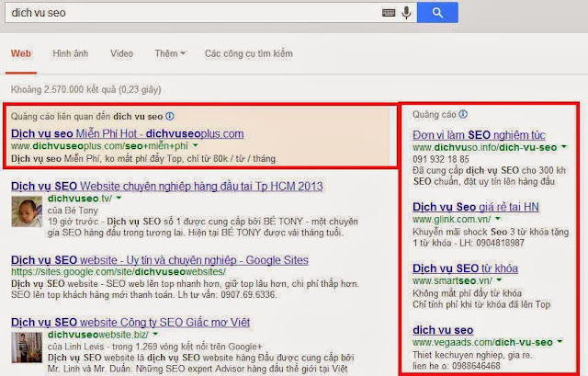Click the Bé Tony baby author thumbnail
588x376 pixels.
coord(27,211)
